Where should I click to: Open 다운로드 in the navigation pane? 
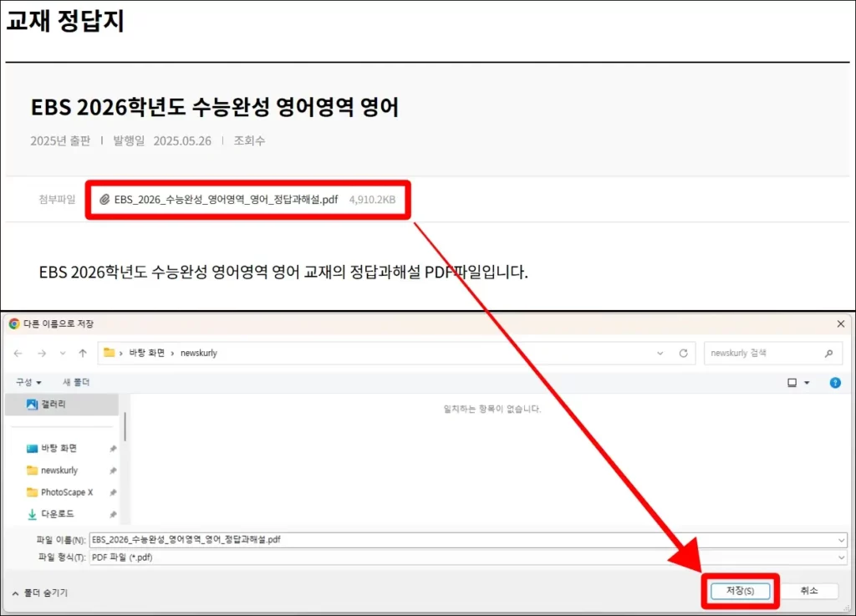coord(58,514)
